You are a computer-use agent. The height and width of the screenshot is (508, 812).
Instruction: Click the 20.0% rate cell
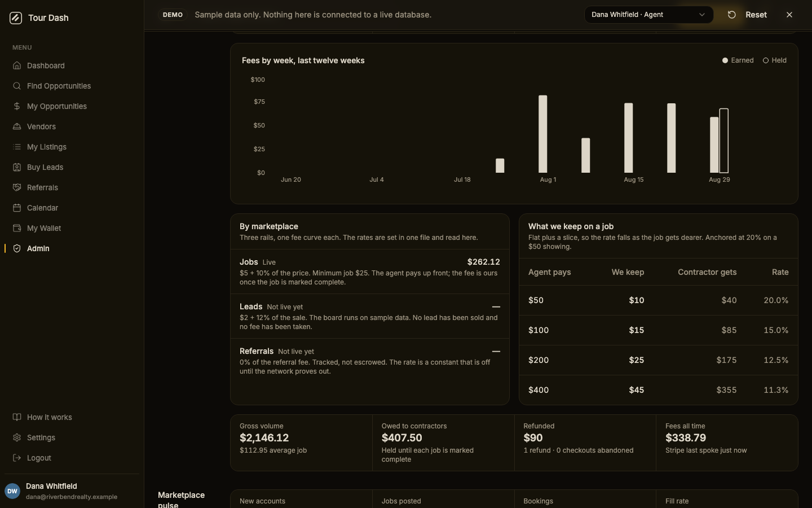point(776,300)
